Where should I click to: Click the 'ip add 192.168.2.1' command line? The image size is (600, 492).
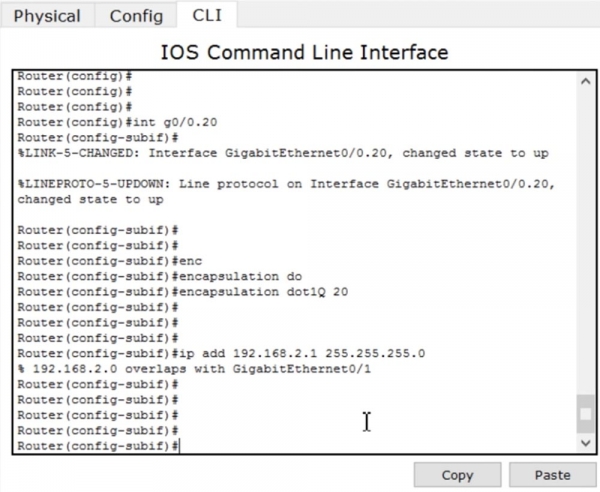tap(221, 353)
